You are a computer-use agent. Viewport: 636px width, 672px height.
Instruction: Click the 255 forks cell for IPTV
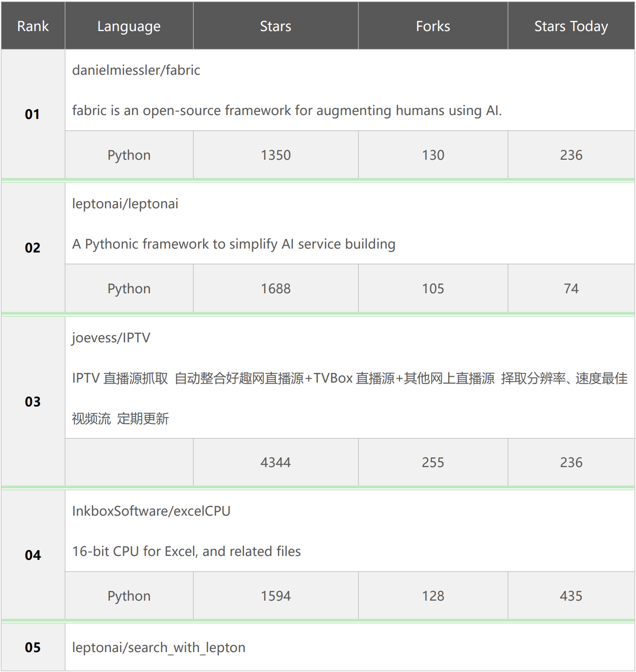[x=433, y=463]
